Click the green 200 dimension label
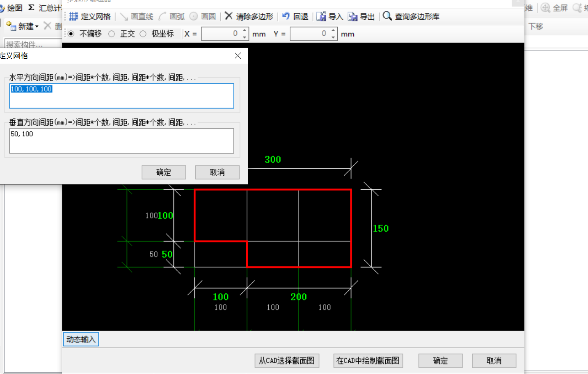Screen dimensions: 588x374 click(x=299, y=297)
